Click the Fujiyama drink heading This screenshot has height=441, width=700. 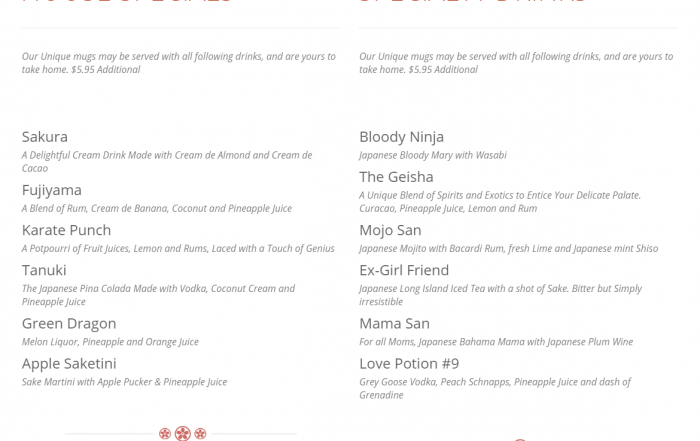[52, 190]
